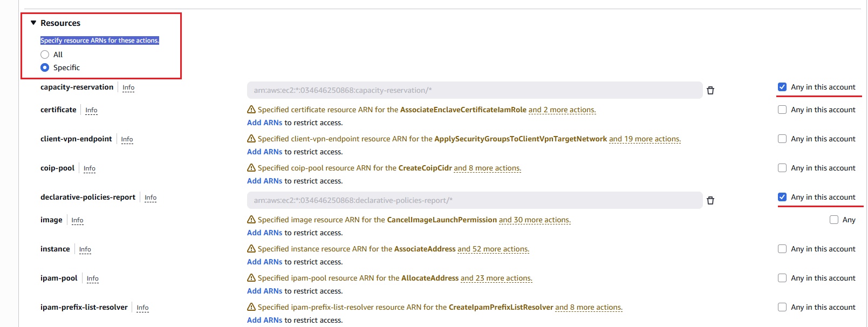
Task: Select the All resources radio button
Action: tap(45, 54)
